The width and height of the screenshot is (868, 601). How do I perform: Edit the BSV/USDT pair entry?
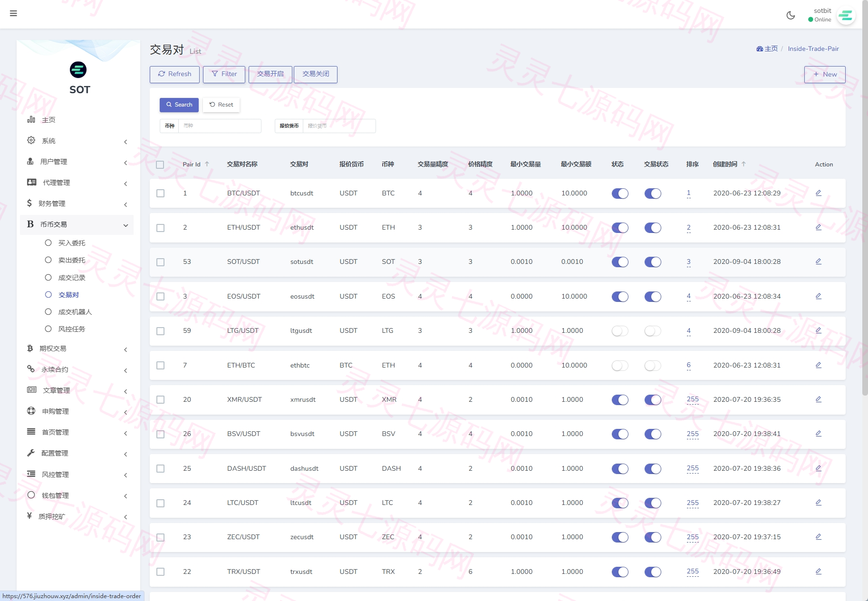tap(819, 434)
